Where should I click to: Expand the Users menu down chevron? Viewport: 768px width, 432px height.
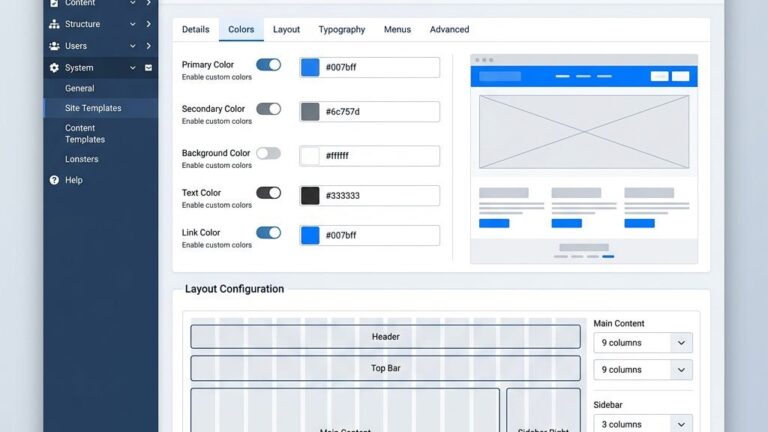click(133, 46)
